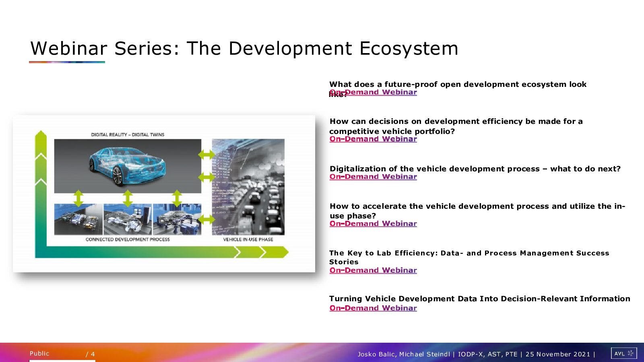Click the right-pointing arrowhead ending the bottom green bar

[x=282, y=252]
